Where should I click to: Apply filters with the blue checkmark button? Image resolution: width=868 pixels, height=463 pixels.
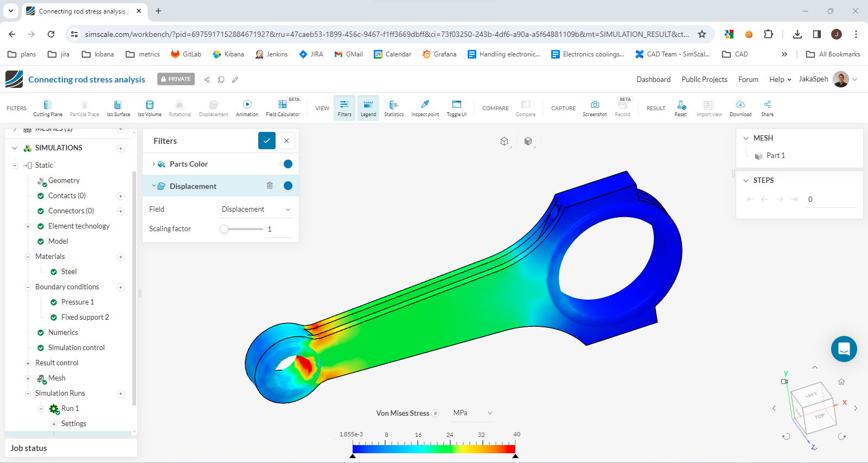coord(267,141)
